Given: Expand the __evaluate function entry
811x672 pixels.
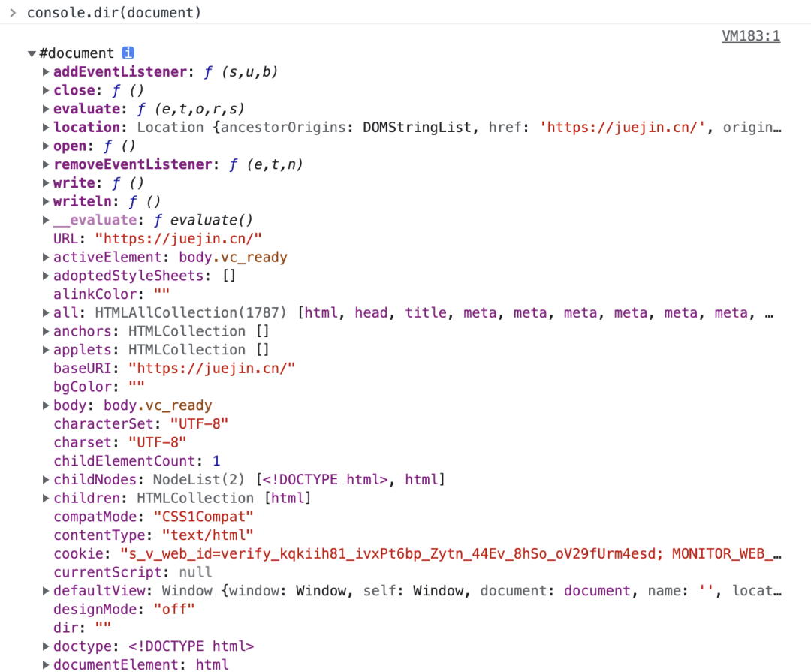Looking at the screenshot, I should point(46,220).
